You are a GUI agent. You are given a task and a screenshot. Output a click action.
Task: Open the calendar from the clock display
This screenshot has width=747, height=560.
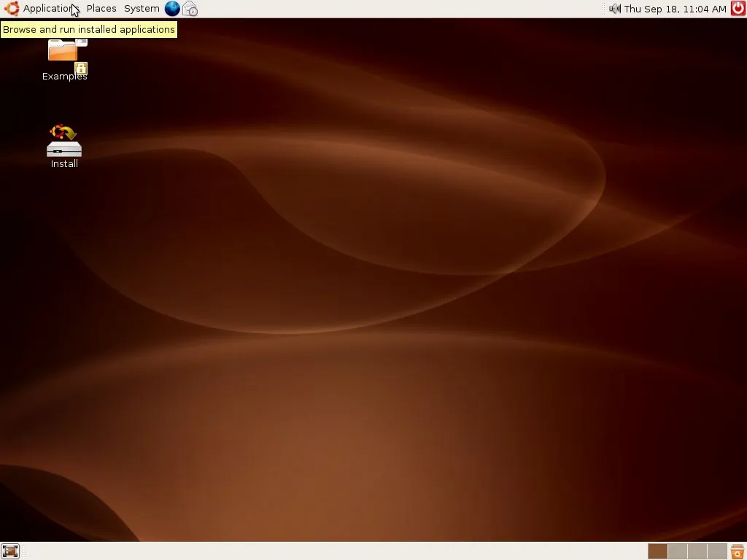click(675, 9)
